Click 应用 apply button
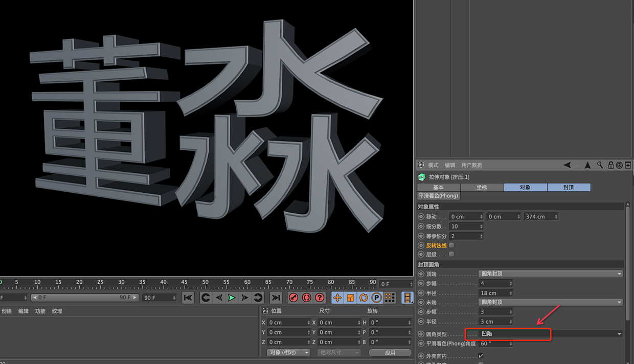 (390, 352)
